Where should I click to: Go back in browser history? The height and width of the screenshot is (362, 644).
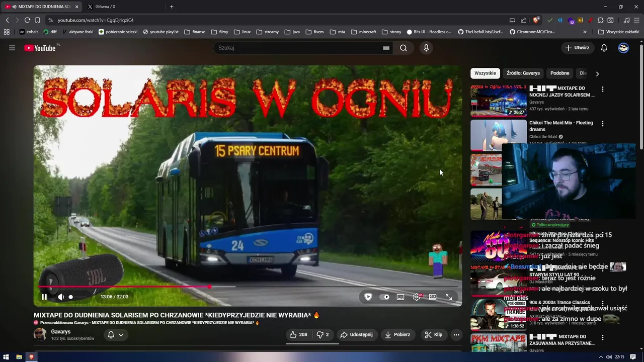[7, 20]
